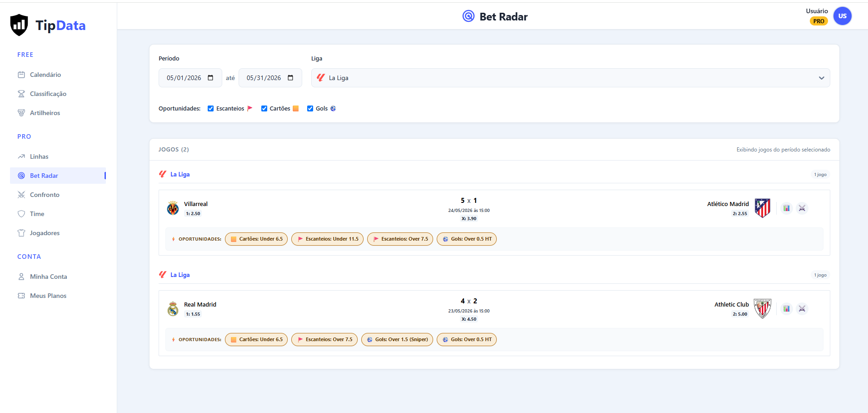868x413 pixels.
Task: Click the Minha Conta person icon
Action: click(x=21, y=277)
